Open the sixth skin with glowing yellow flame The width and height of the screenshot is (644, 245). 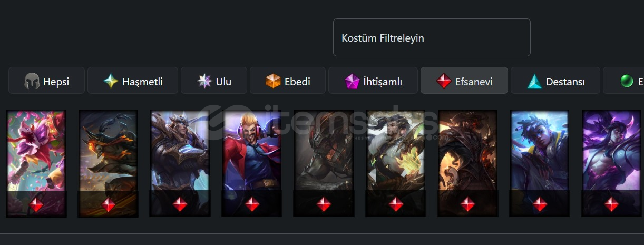(396, 163)
